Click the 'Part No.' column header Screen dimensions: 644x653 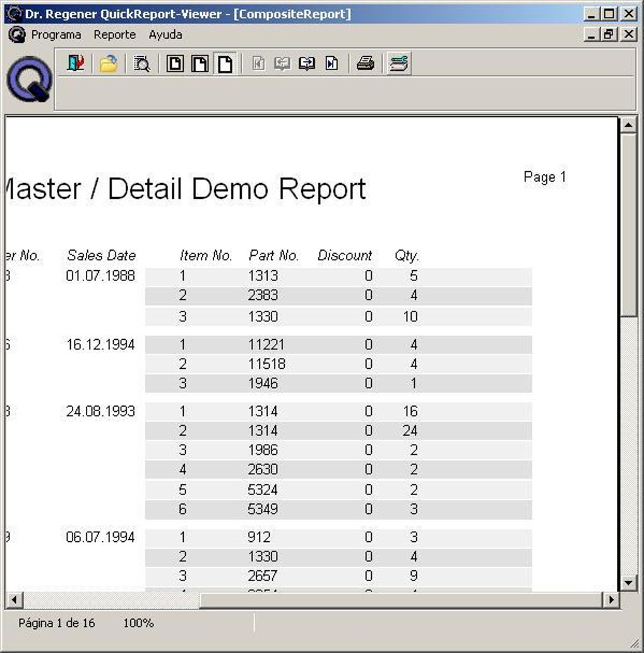click(x=273, y=255)
